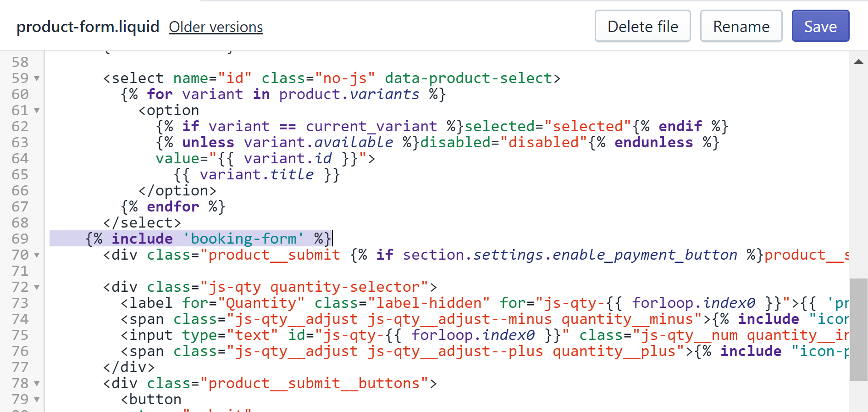Click the Delete file button

click(x=642, y=26)
